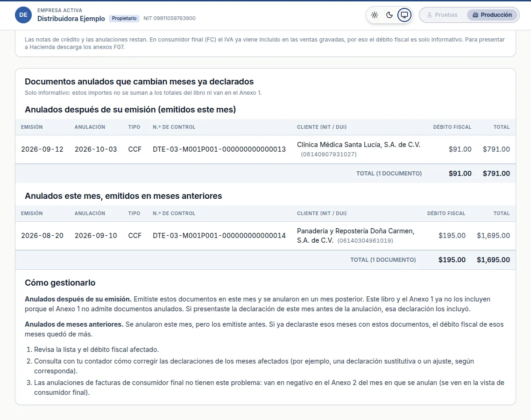531x420 pixels.
Task: Click 'Anulados este mes, emitidos en meses anteriores' heading
Action: click(x=123, y=196)
